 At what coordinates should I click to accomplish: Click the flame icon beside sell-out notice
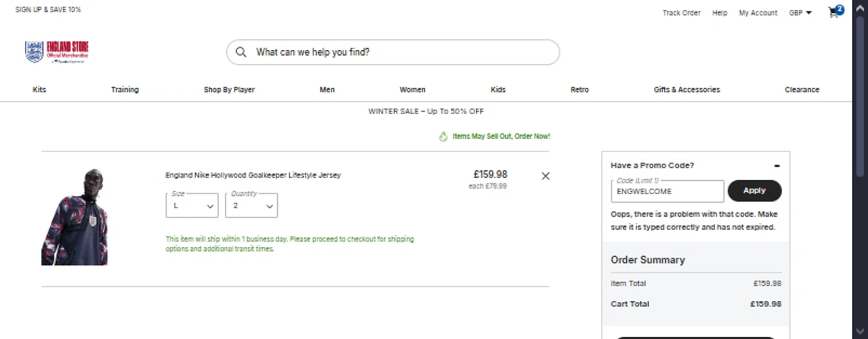coord(443,137)
